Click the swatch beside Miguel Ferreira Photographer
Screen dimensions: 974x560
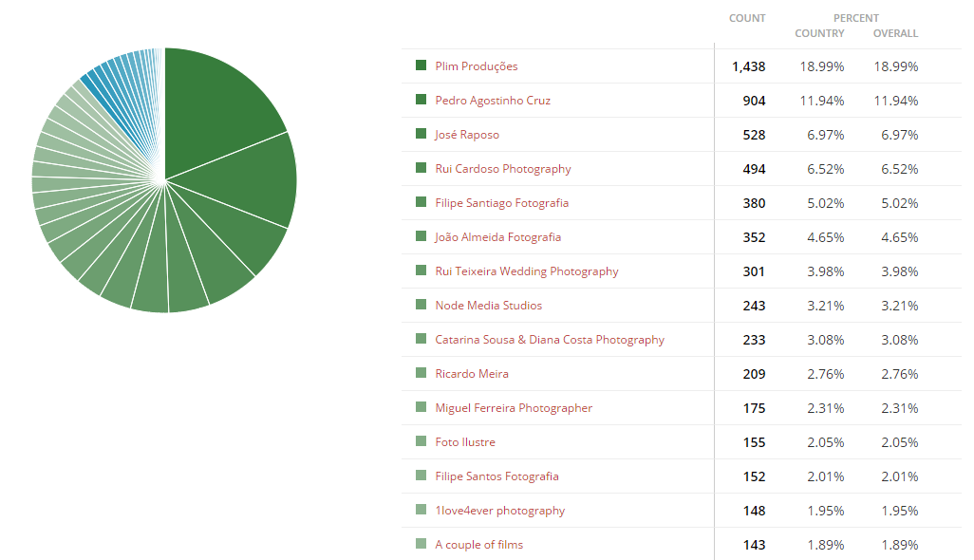(421, 406)
